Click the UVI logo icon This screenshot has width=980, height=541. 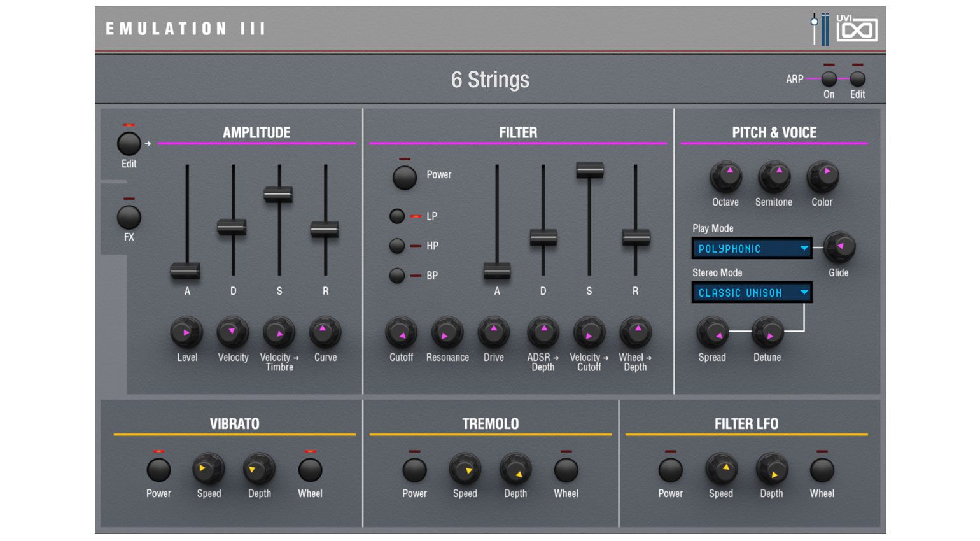tap(857, 28)
